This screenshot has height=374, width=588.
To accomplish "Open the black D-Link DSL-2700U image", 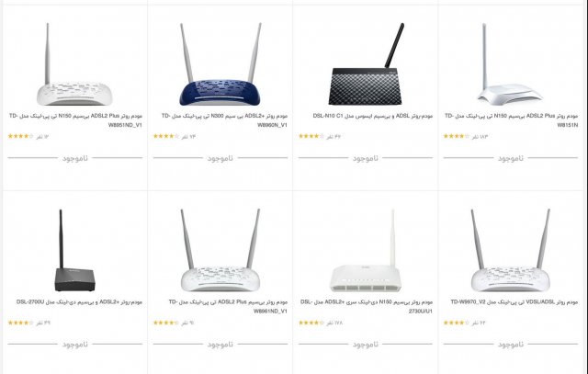I will pos(74,250).
